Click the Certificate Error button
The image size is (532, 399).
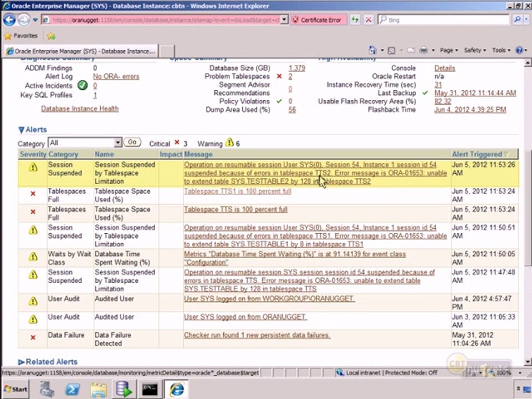318,20
